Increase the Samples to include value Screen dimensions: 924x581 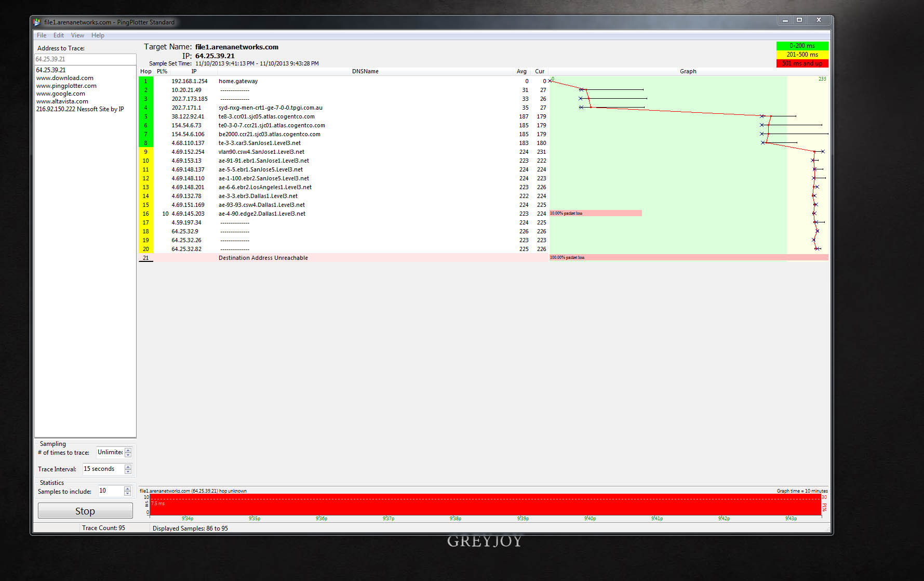[x=127, y=488]
